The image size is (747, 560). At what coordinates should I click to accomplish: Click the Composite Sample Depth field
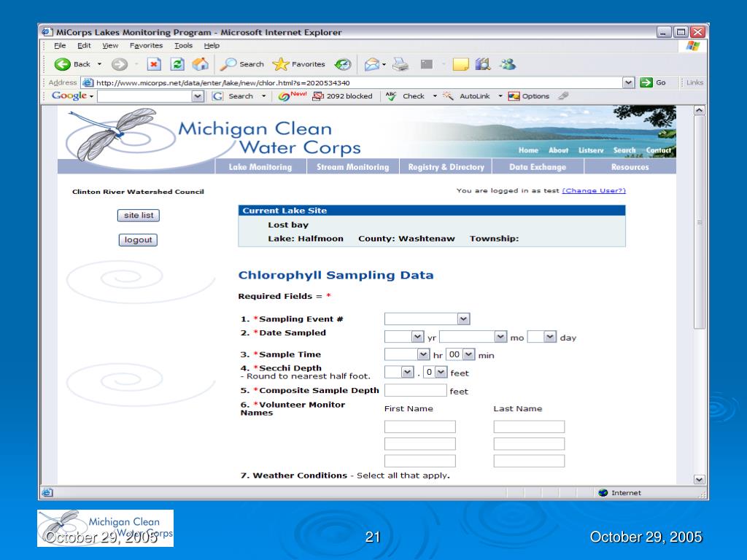pyautogui.click(x=415, y=390)
